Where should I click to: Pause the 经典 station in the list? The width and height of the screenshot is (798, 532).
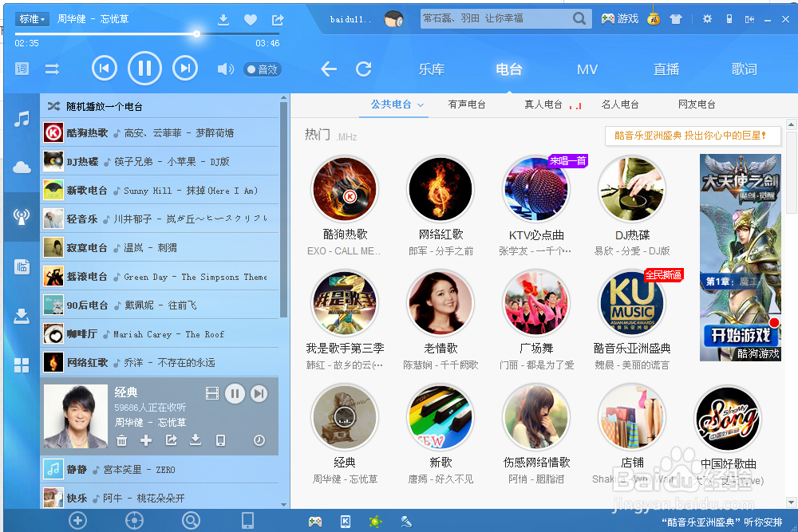[x=235, y=393]
